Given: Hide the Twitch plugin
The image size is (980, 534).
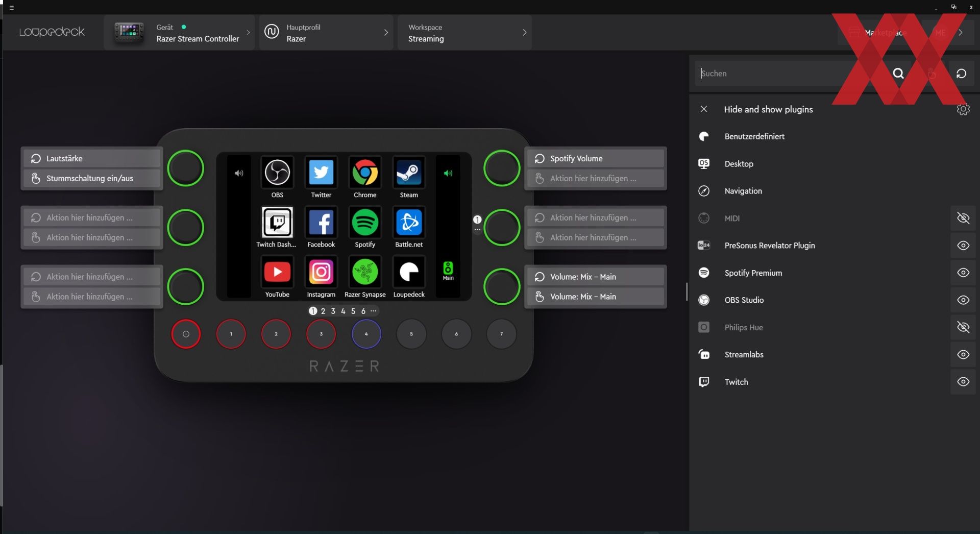Looking at the screenshot, I should click(x=963, y=382).
